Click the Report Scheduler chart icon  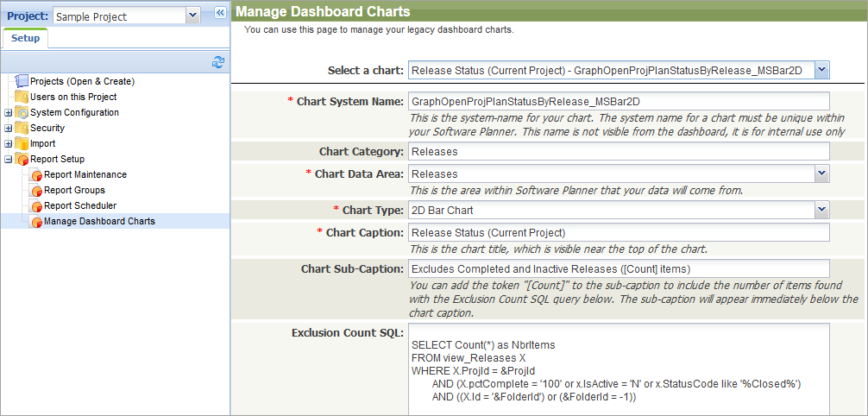pos(36,206)
